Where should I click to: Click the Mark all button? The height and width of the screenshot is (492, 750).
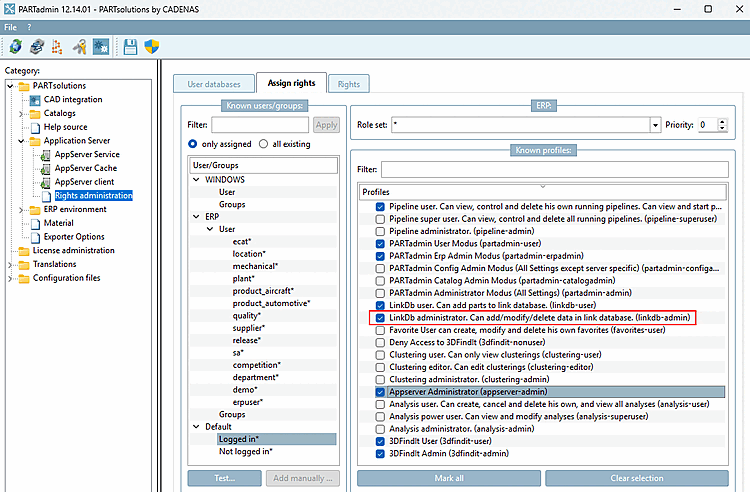[x=449, y=478]
